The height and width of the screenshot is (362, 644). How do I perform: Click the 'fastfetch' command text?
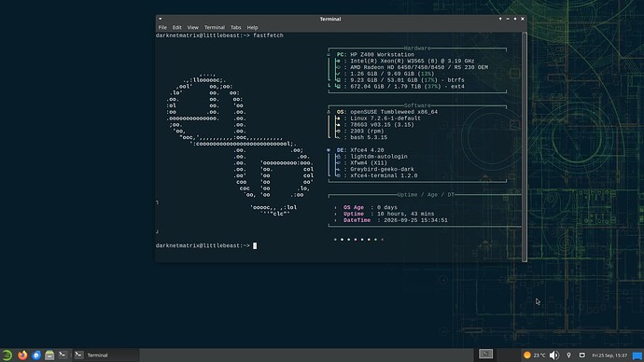pos(268,35)
